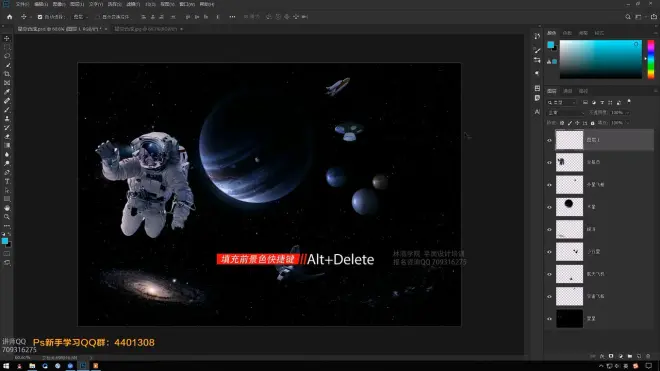Click the create new layer icon
The width and height of the screenshot is (660, 371).
coord(639,356)
